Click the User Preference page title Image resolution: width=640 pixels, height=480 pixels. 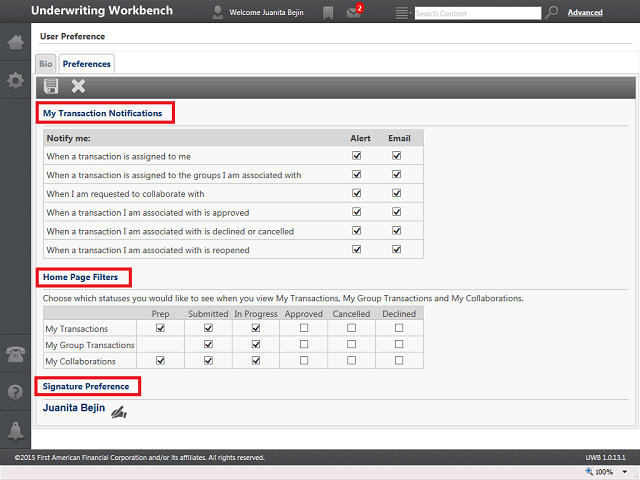coord(73,36)
